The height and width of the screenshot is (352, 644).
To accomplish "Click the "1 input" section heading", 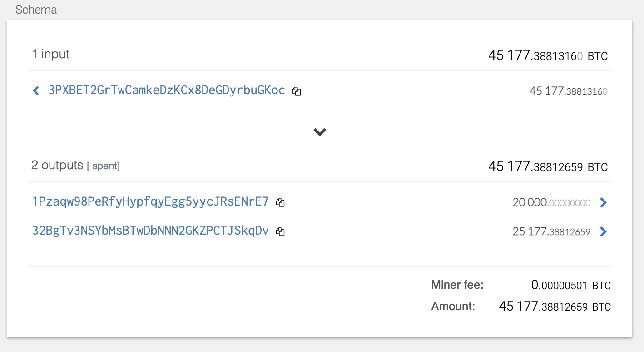I will point(50,54).
